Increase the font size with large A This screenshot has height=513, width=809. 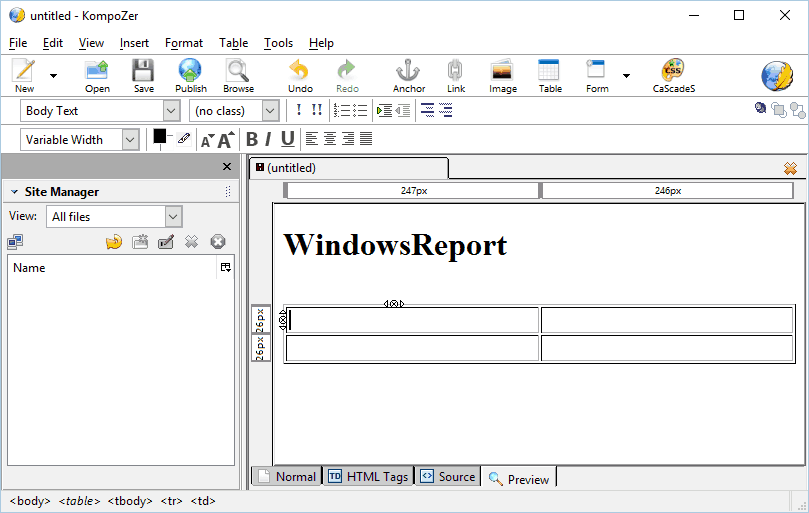click(225, 139)
